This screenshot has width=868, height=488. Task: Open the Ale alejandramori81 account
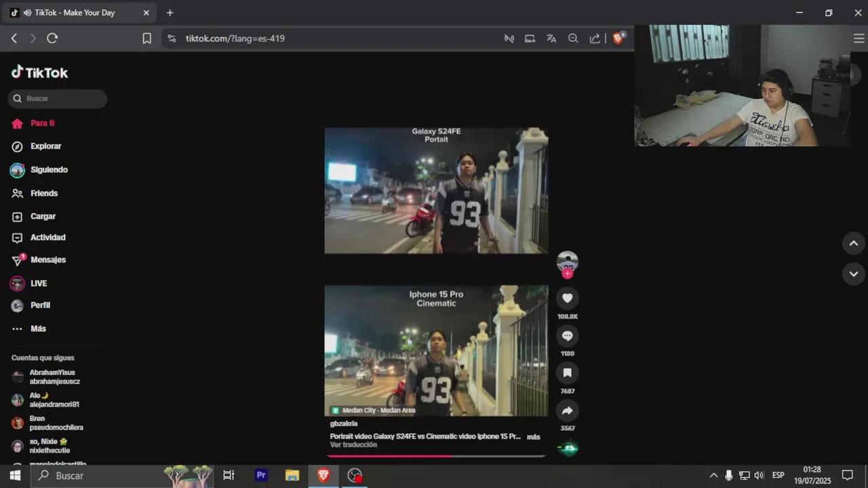pyautogui.click(x=54, y=400)
